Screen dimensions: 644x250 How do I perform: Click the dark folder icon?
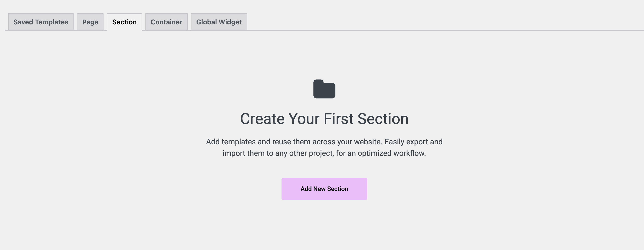(324, 89)
